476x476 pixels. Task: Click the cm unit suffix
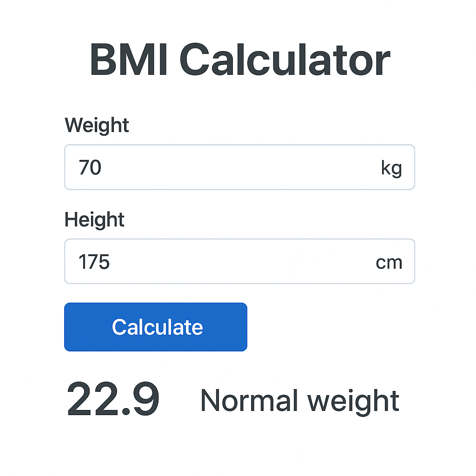click(x=389, y=262)
